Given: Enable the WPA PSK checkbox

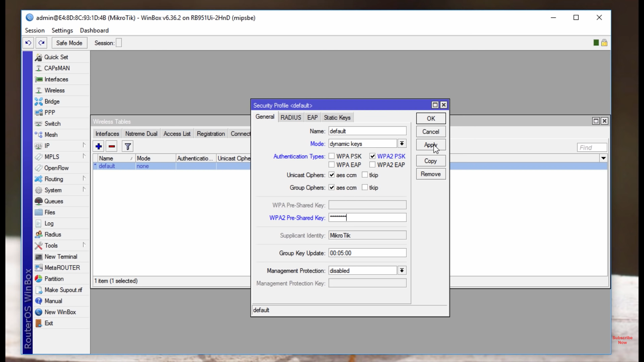Looking at the screenshot, I should pos(332,156).
